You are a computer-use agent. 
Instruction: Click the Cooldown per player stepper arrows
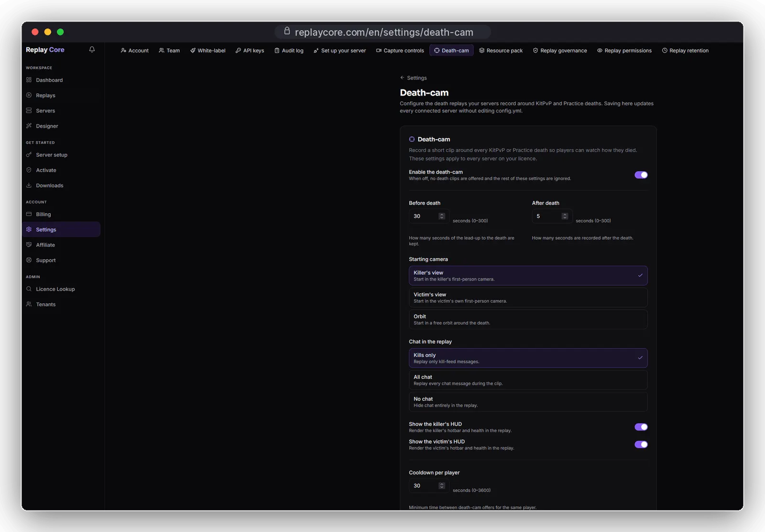pos(442,486)
